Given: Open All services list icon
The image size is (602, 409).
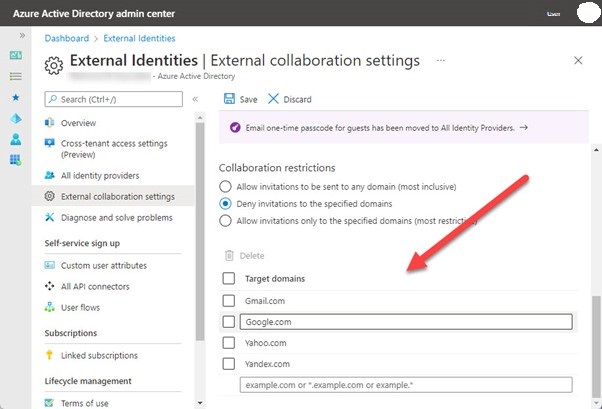Looking at the screenshot, I should pos(16,76).
